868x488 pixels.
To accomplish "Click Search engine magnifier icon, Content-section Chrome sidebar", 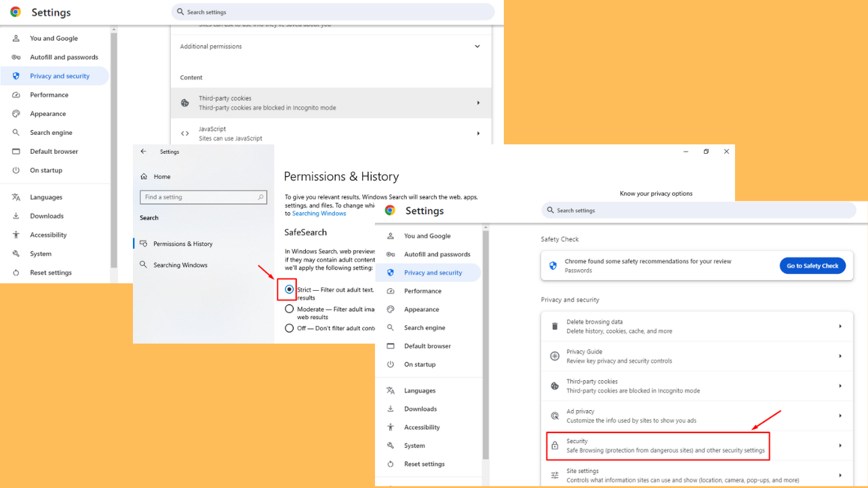I will click(x=16, y=133).
